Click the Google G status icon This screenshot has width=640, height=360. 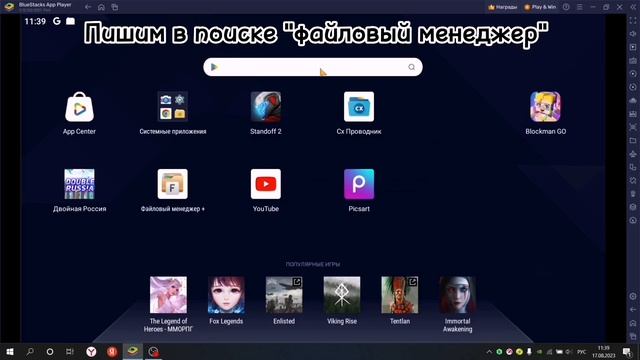coord(57,21)
